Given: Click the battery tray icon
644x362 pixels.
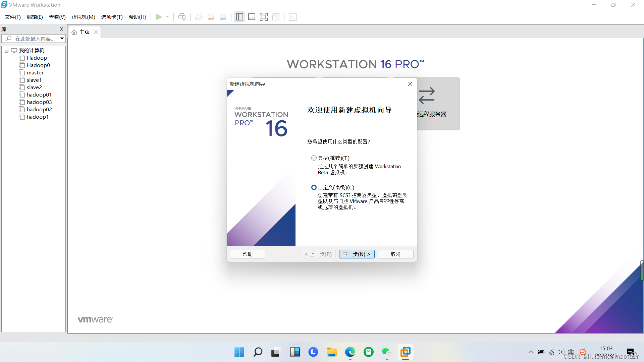Looking at the screenshot, I should pos(541,352).
